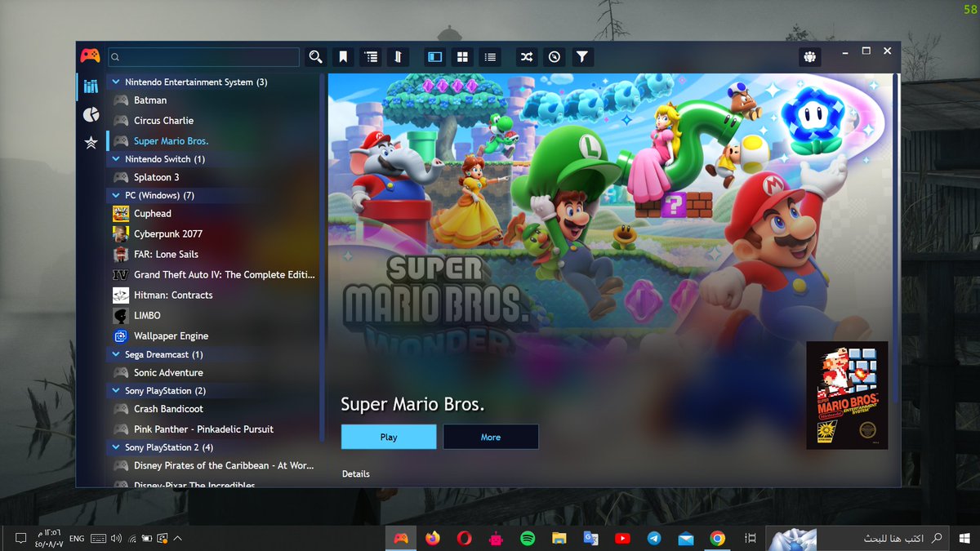The width and height of the screenshot is (980, 551).
Task: Click the Cuphead game icon
Action: pos(121,214)
